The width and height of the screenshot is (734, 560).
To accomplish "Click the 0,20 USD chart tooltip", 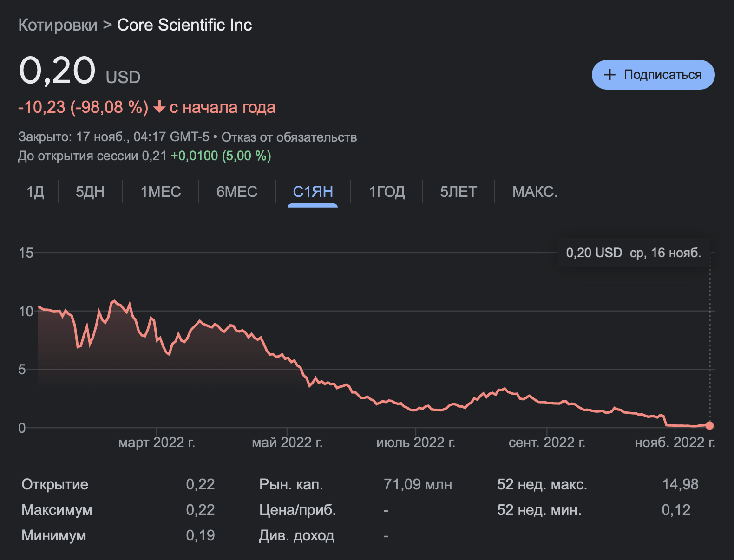I will pos(633,253).
